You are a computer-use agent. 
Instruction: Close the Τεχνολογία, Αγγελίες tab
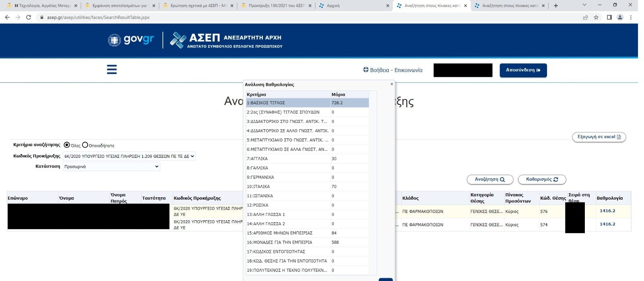(x=76, y=6)
